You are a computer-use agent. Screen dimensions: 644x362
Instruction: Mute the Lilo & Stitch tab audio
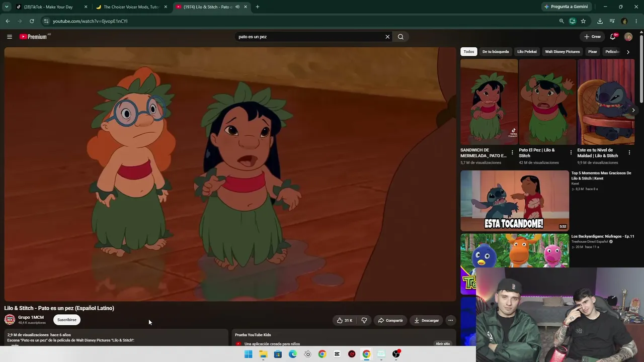[237, 7]
